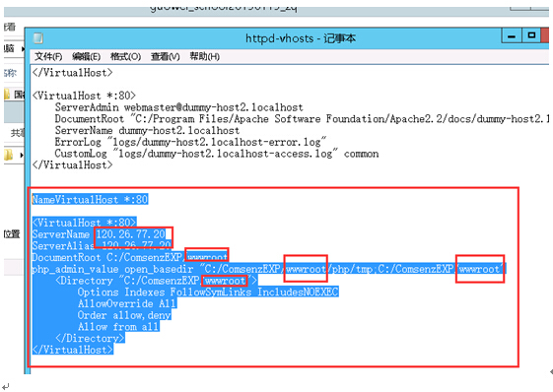Viewport: 553px width, 392px height.
Task: Click the yellow folder icon in the left explorer pane
Action: tap(8, 95)
